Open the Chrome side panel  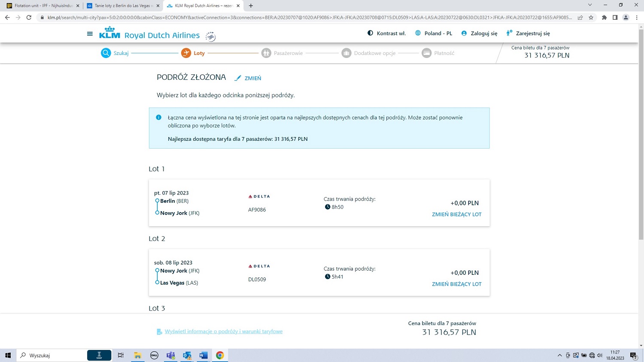[x=615, y=18]
